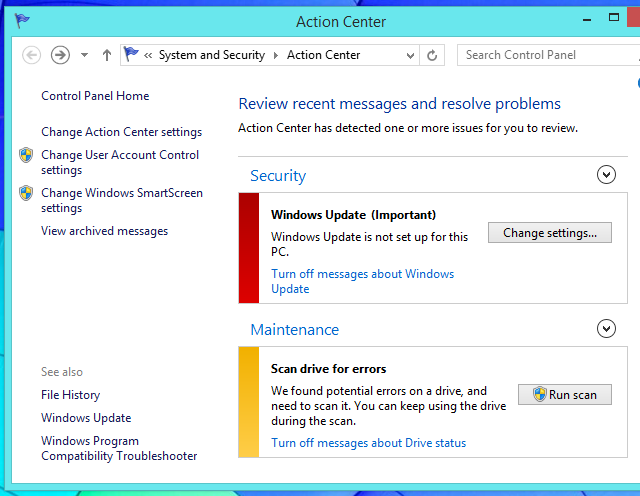Click Change settings... for Windows Update
The height and width of the screenshot is (496, 640).
[550, 233]
